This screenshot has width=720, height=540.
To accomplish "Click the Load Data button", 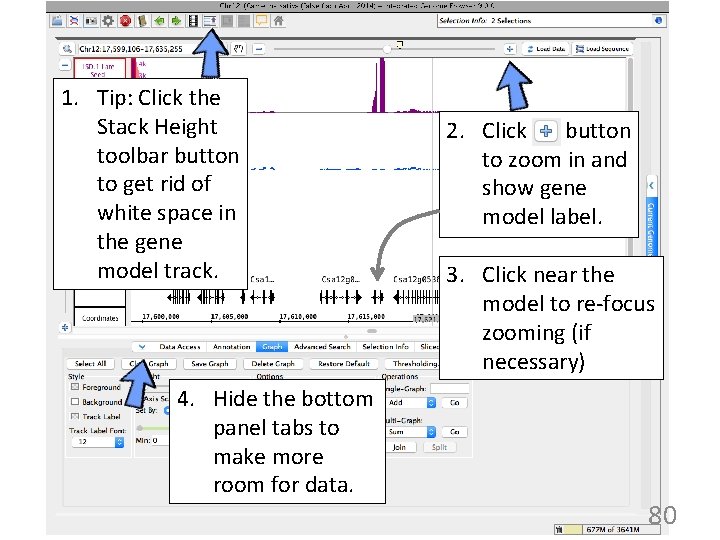I will click(546, 49).
